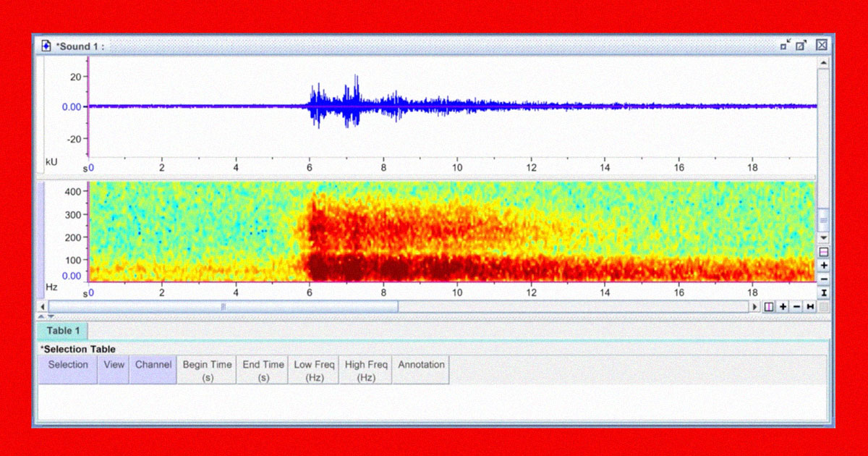The width and height of the screenshot is (868, 456).
Task: Zoom the vertical axis to full extent
Action: pos(823,292)
